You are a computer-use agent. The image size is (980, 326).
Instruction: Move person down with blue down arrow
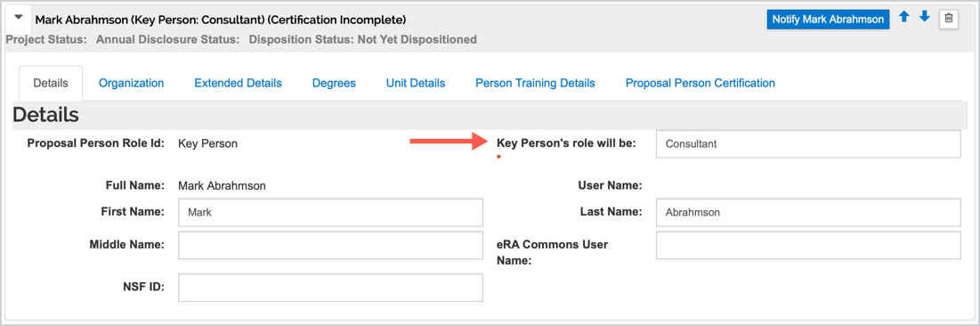click(925, 18)
